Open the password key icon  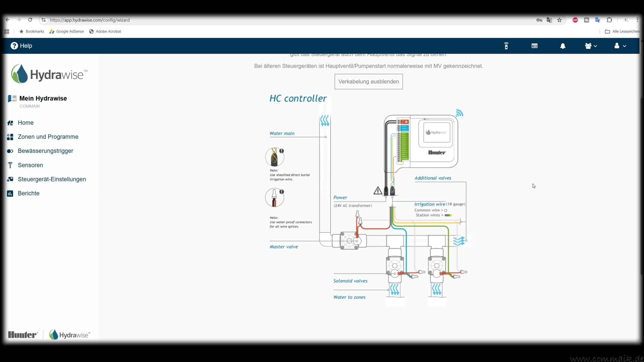[539, 20]
